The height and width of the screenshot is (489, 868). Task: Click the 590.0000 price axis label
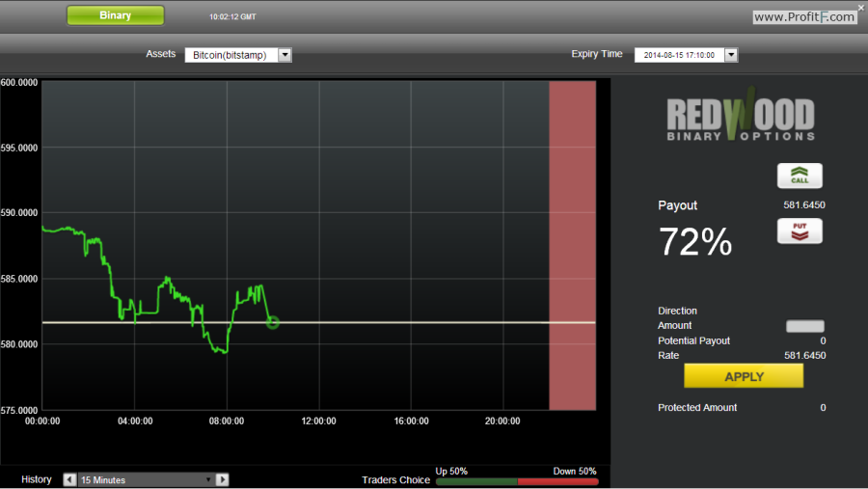[19, 212]
